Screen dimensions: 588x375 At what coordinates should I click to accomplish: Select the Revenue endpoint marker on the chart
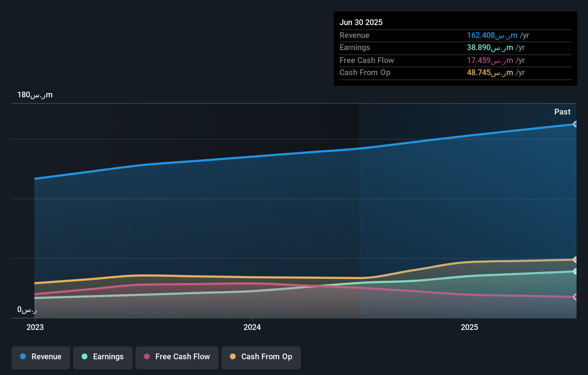(575, 124)
